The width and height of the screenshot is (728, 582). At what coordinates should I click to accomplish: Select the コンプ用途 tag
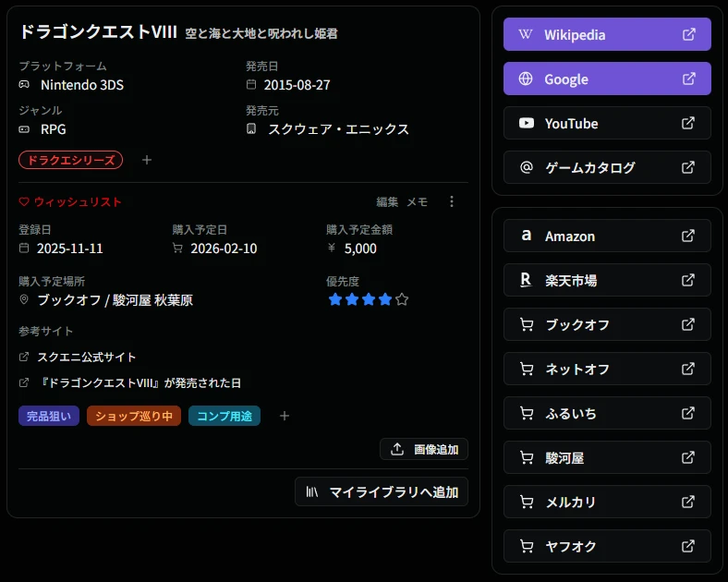coord(224,416)
